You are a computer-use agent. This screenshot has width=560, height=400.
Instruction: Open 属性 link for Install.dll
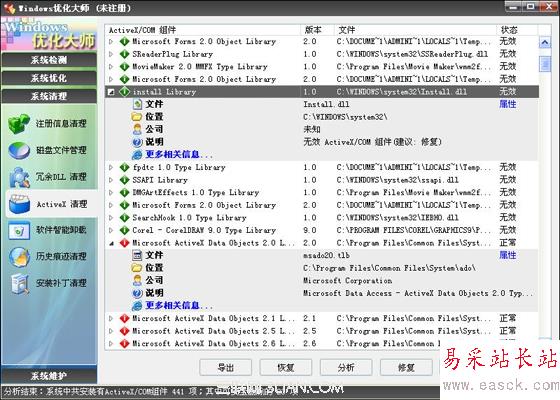click(x=508, y=104)
